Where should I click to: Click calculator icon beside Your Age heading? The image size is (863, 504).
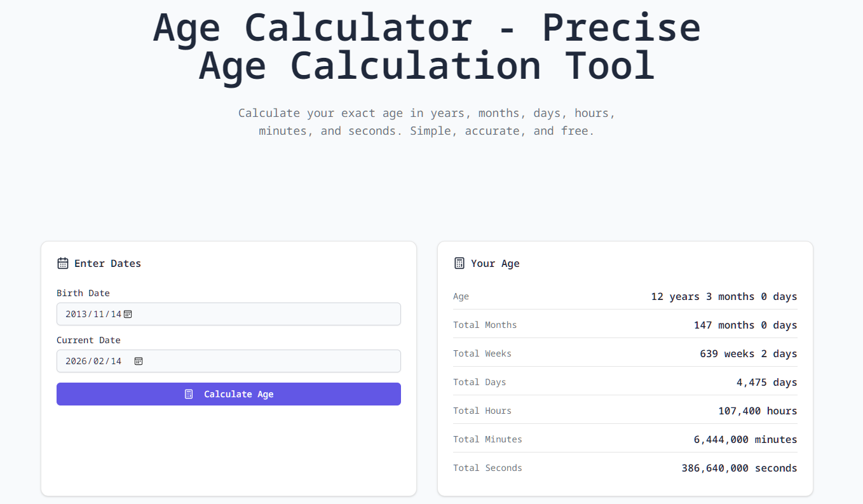(x=459, y=263)
